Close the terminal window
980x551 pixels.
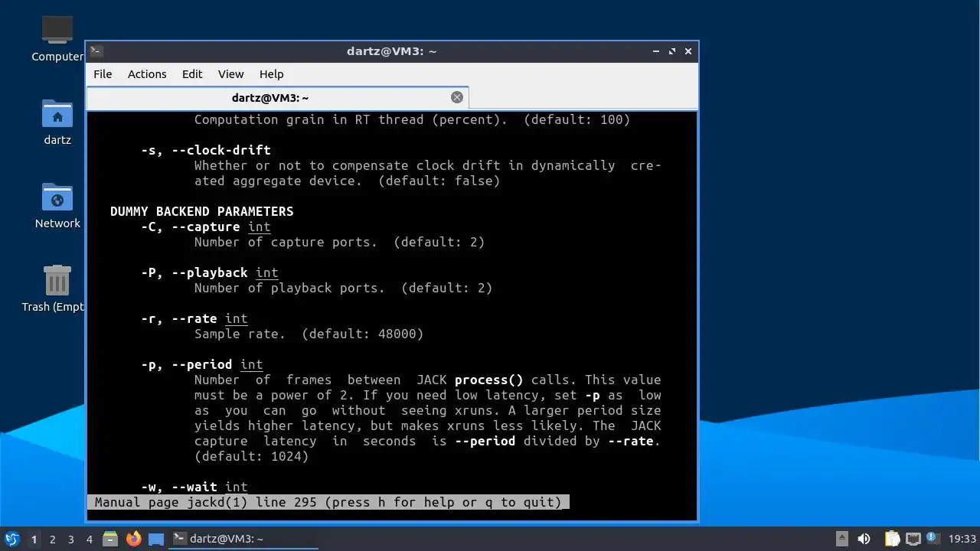pos(688,51)
